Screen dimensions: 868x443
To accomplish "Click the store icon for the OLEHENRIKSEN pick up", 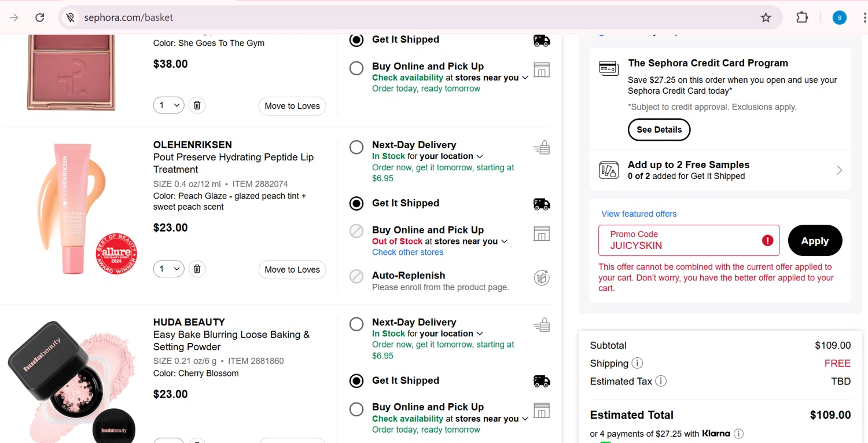I will 542,233.
